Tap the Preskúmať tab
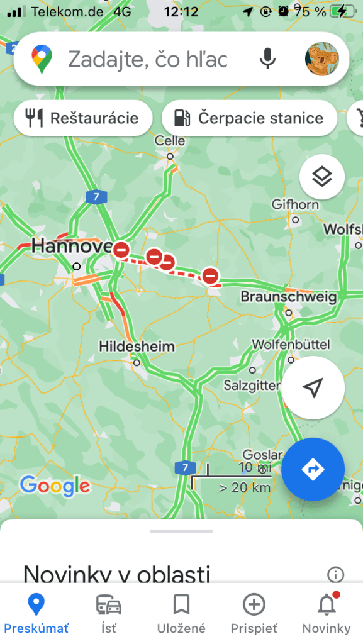 point(36,614)
